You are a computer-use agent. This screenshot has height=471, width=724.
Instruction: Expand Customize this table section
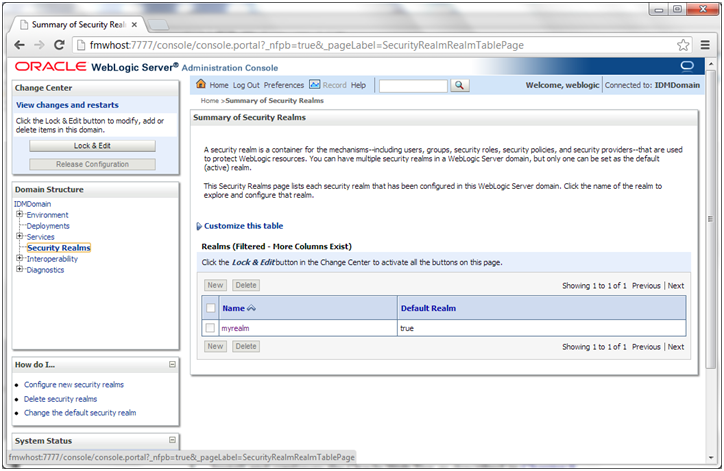pyautogui.click(x=199, y=226)
